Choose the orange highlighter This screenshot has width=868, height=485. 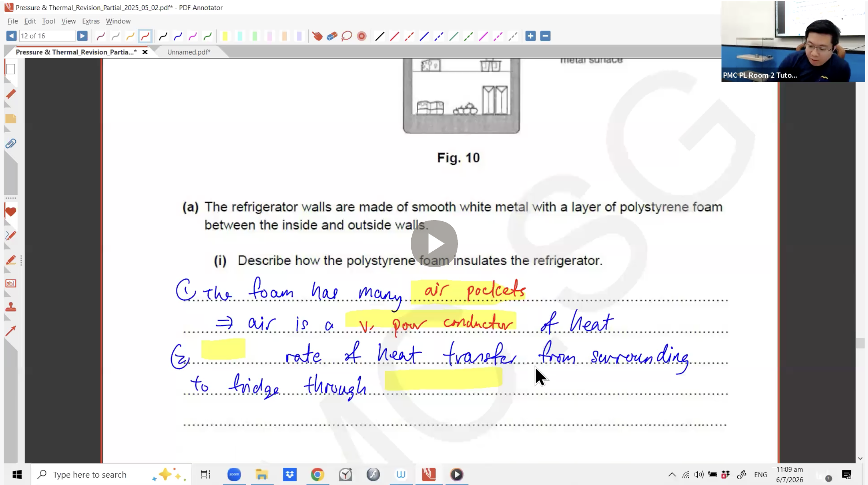[285, 36]
